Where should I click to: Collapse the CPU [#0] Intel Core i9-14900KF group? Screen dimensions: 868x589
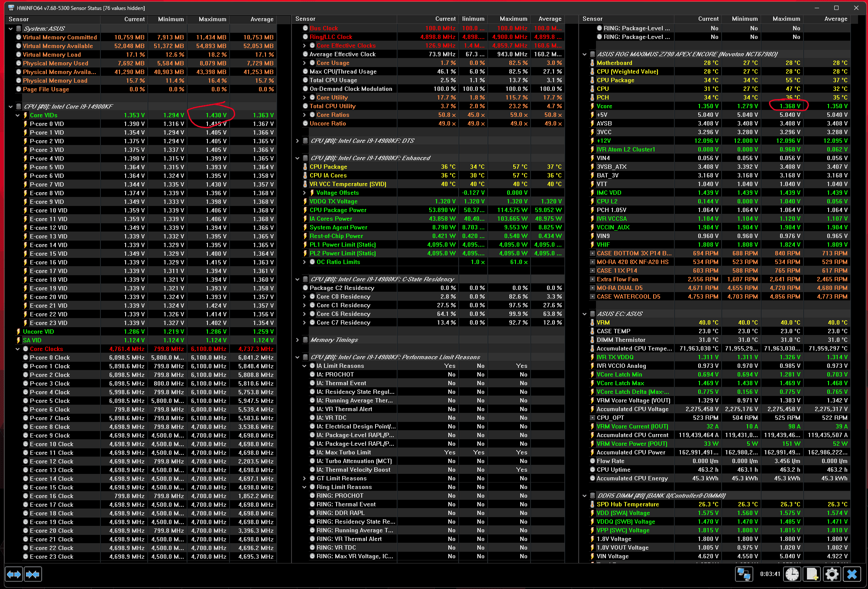point(10,106)
